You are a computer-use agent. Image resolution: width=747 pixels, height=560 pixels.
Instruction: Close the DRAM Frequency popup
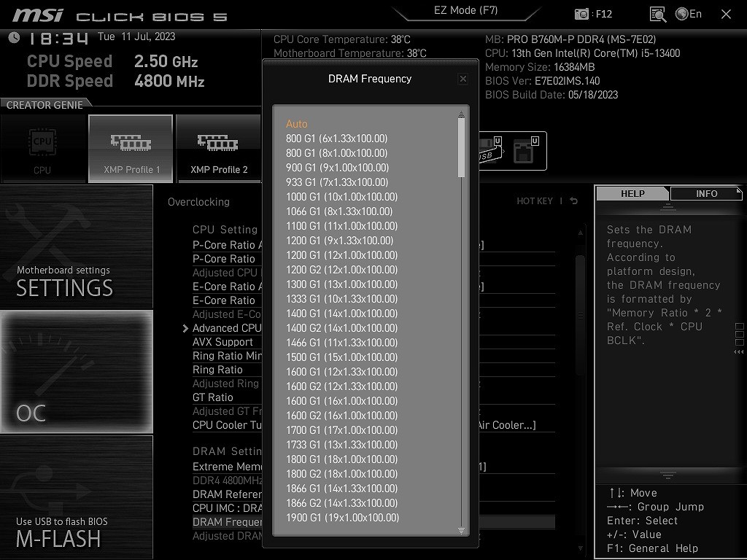(x=462, y=79)
